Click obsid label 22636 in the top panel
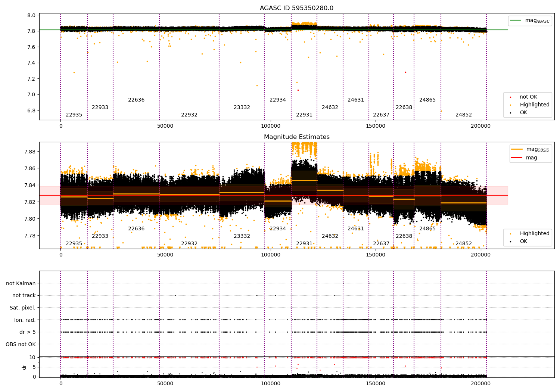The image size is (560, 392). (136, 100)
